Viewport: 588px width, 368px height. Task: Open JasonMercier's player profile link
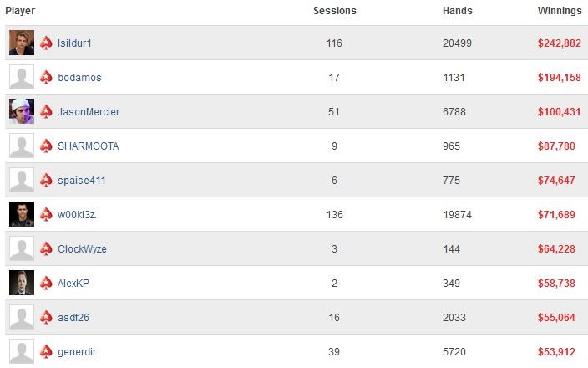89,112
